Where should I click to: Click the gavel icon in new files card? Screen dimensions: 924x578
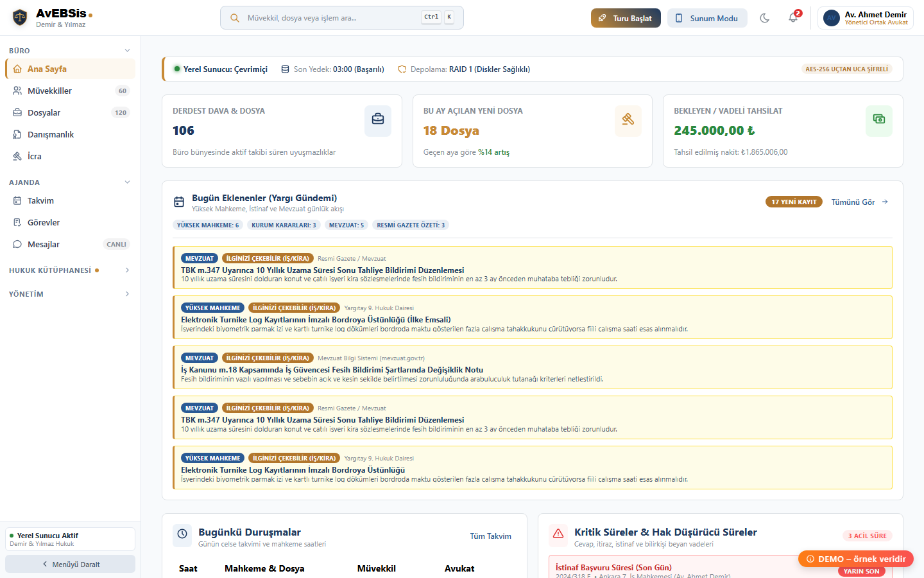628,119
